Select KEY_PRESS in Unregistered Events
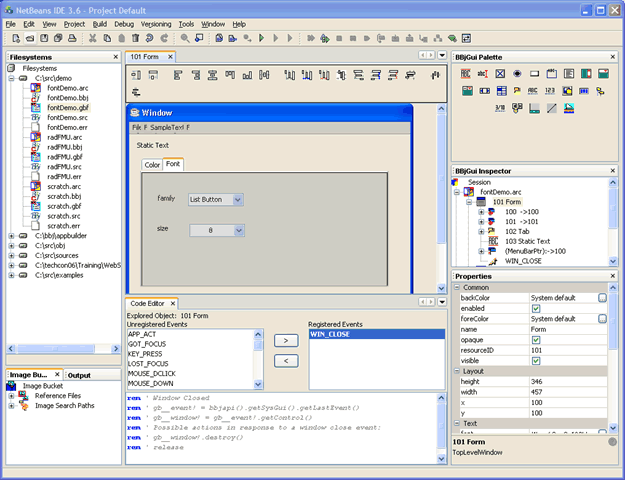 coord(145,354)
